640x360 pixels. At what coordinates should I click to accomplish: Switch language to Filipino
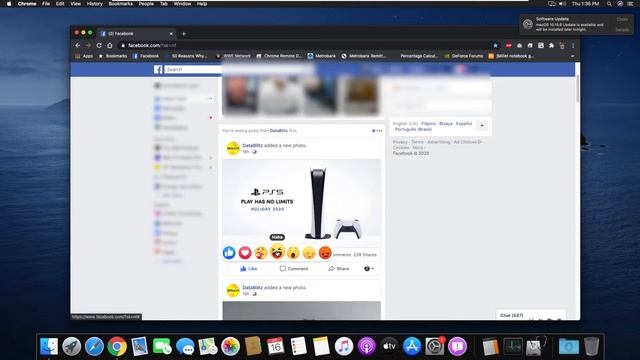click(429, 124)
